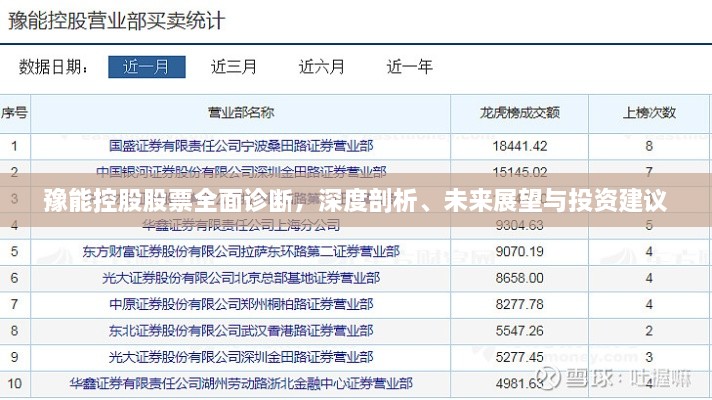Select the amount value 18441.42
Image resolution: width=712 pixels, height=400 pixels.
[x=519, y=146]
